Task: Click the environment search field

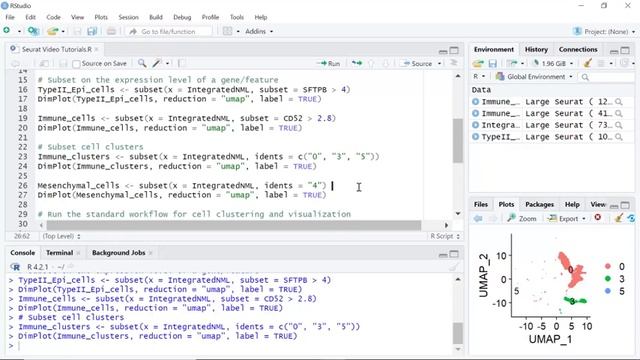Action: click(x=608, y=77)
